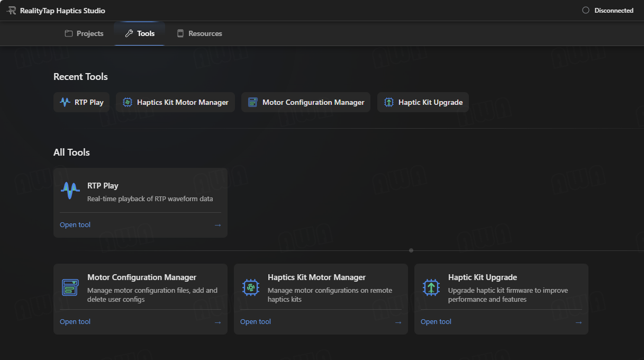Image resolution: width=644 pixels, height=360 pixels.
Task: Click the Tools tab wrench icon
Action: (x=129, y=33)
